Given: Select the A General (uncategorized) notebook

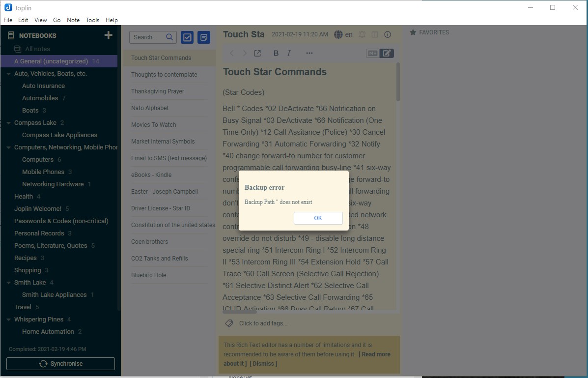Looking at the screenshot, I should (x=59, y=61).
